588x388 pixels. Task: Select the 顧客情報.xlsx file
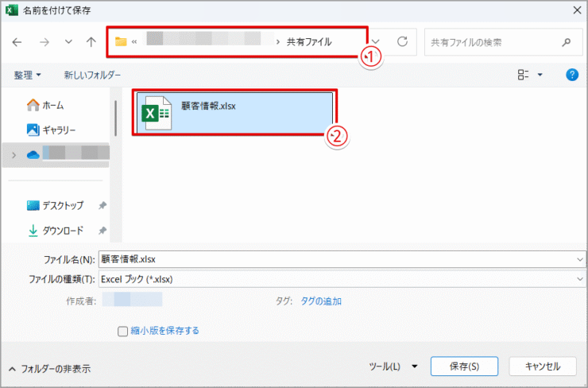(x=234, y=113)
